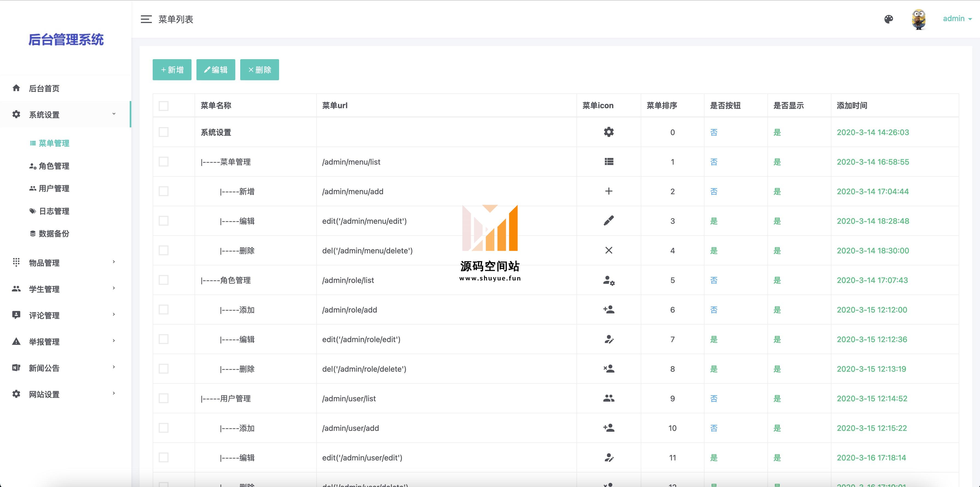980x487 pixels.
Task: Click the comment icon beside 评论管理
Action: pos(16,315)
